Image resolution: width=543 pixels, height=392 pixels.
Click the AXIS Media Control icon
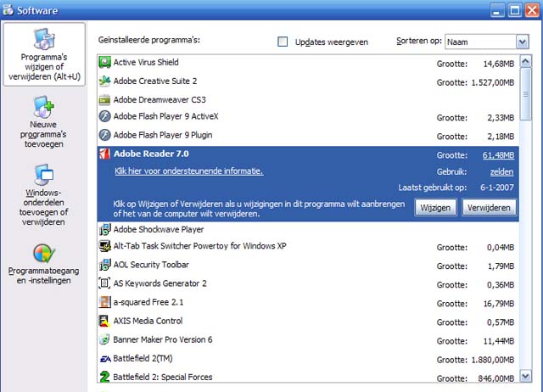click(104, 321)
